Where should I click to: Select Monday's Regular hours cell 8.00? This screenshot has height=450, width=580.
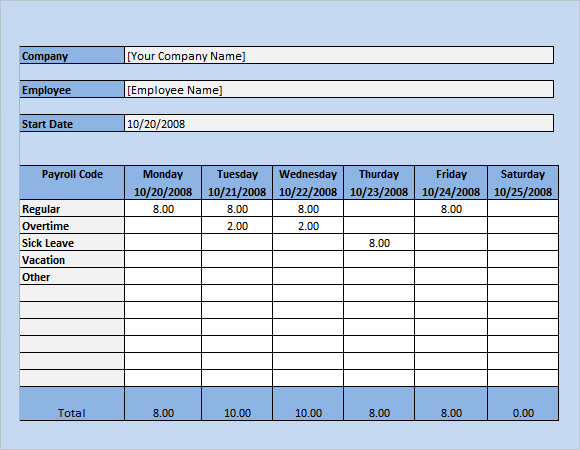point(163,209)
